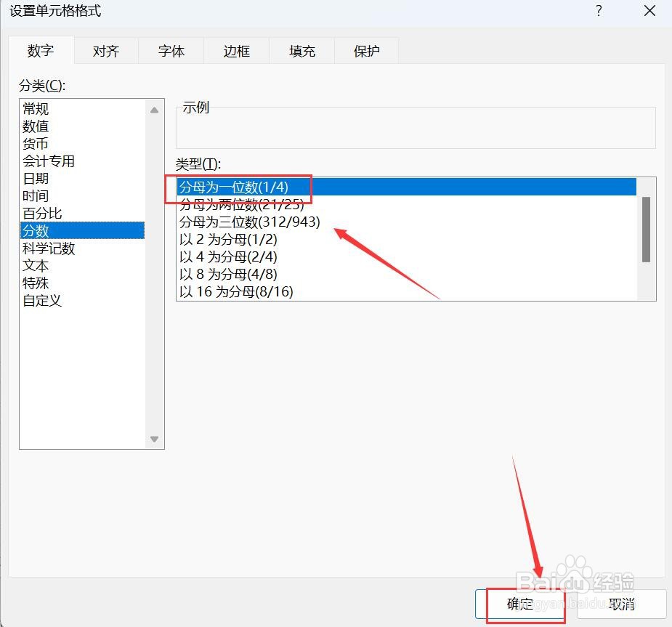The height and width of the screenshot is (627, 672).
Task: Click the category list scroll-down arrow
Action: point(155,439)
